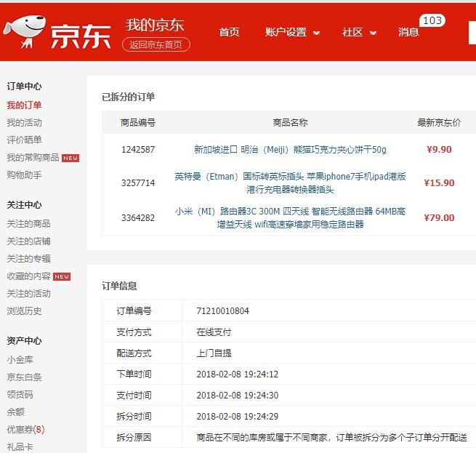
Task: Open 英特曼 Etman 国标转英标插头 product link
Action: pos(290,183)
